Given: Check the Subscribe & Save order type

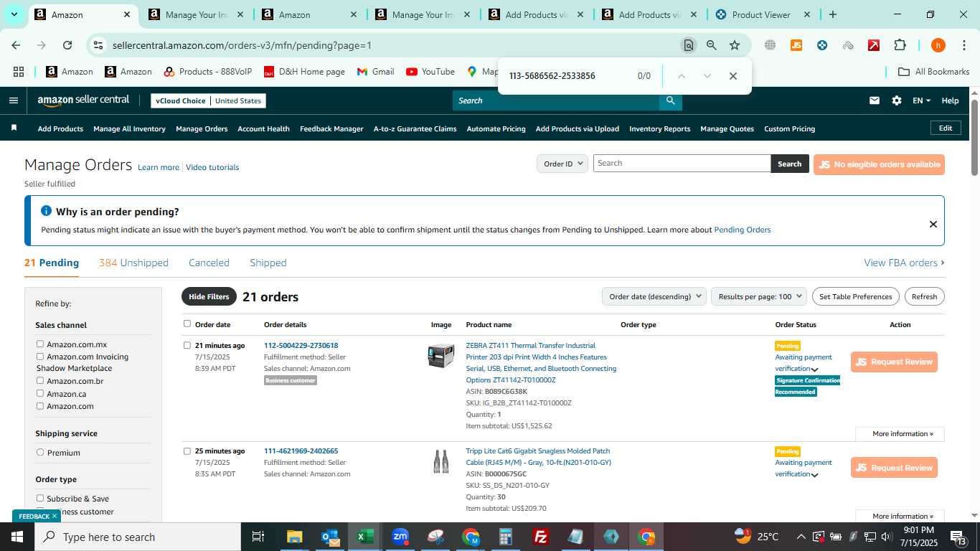Looking at the screenshot, I should (x=40, y=499).
